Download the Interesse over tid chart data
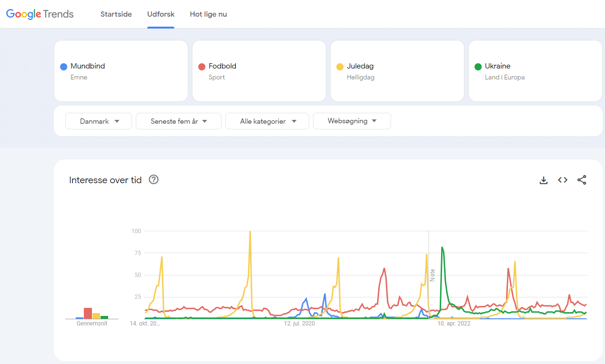 tap(544, 180)
